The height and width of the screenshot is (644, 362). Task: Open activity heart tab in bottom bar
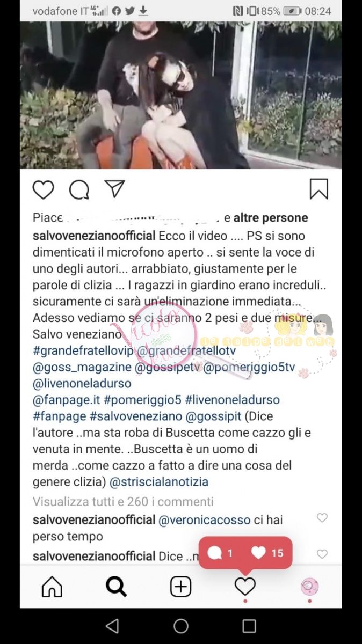pyautogui.click(x=245, y=587)
